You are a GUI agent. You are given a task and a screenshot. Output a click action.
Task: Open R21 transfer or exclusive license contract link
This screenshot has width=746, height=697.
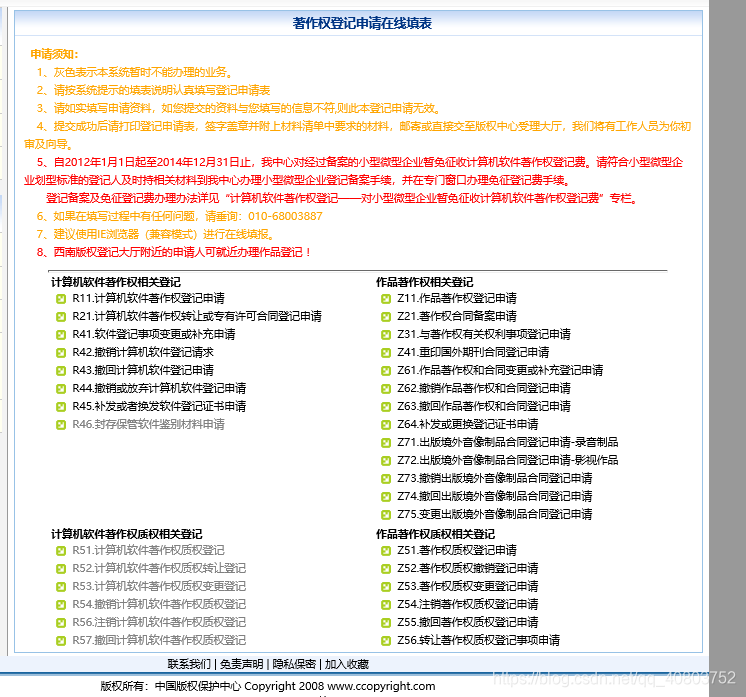tap(197, 316)
